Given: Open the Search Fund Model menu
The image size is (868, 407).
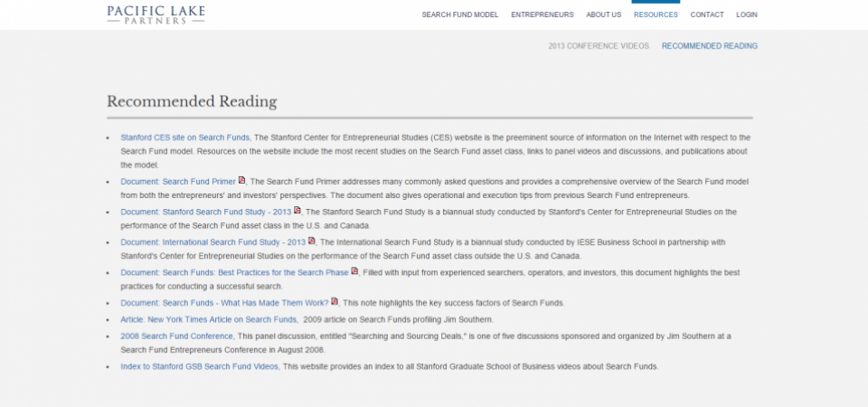Looking at the screenshot, I should [x=460, y=15].
